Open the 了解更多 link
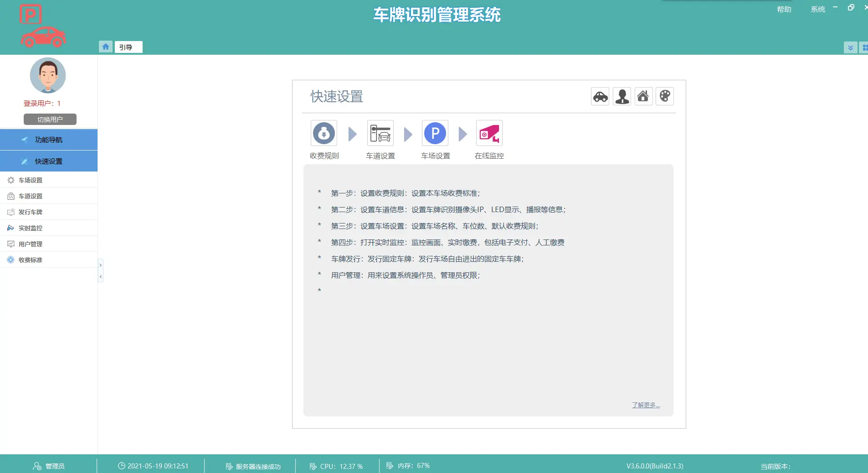This screenshot has width=868, height=473. pos(646,405)
